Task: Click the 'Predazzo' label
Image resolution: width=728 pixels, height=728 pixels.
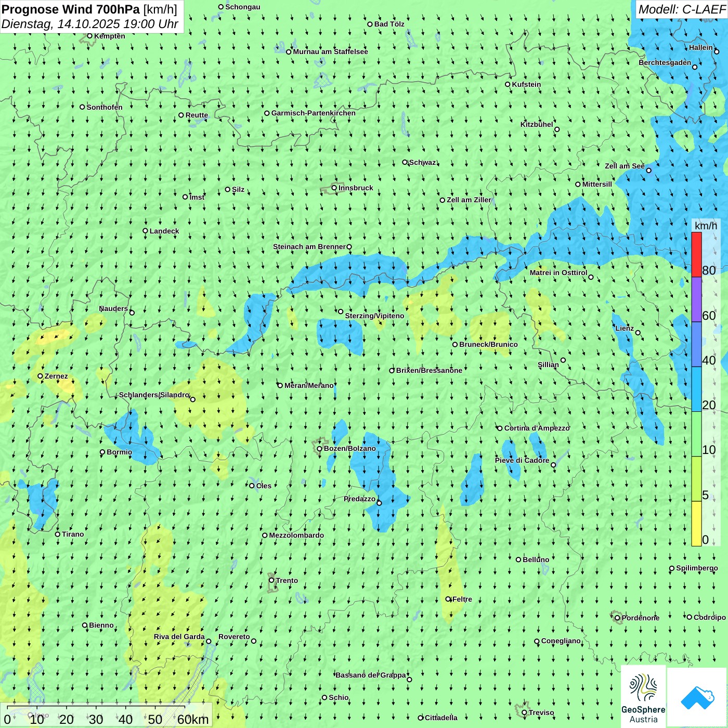Action: (359, 499)
